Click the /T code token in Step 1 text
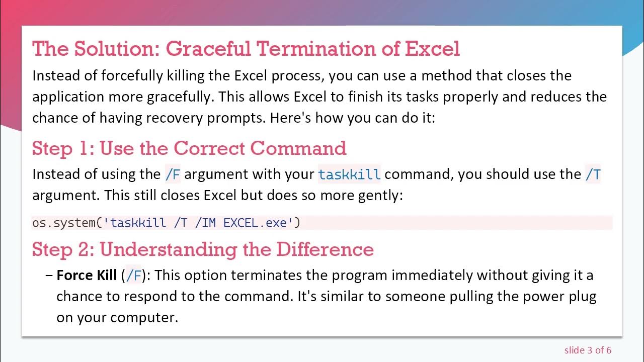644x362 pixels. (593, 174)
